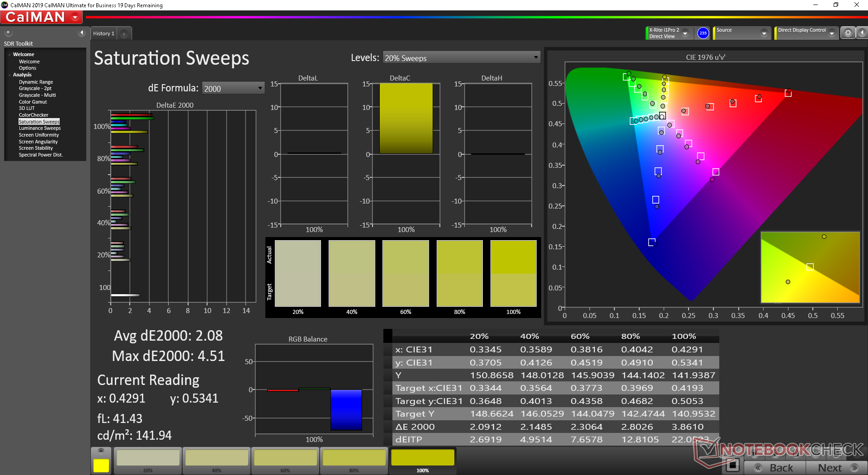This screenshot has width=868, height=475.
Task: Click the yellow color selector swatch at bottom left
Action: tap(101, 465)
